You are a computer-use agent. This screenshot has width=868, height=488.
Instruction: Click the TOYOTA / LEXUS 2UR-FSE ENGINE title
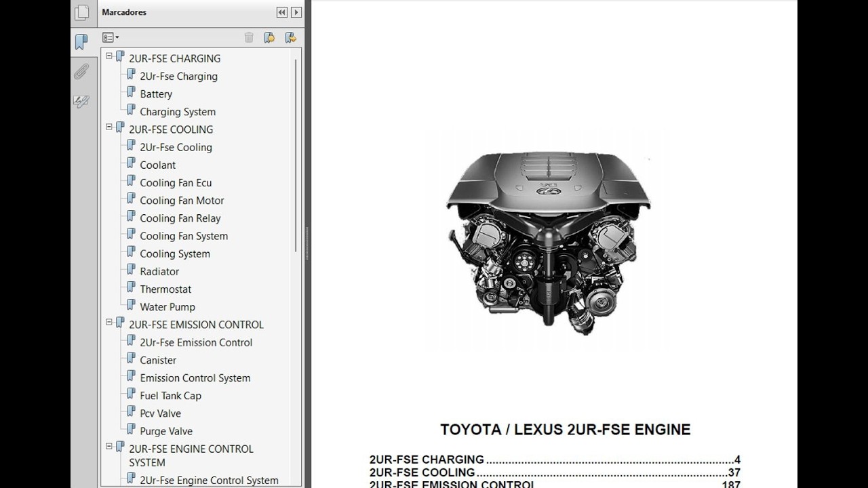point(566,430)
